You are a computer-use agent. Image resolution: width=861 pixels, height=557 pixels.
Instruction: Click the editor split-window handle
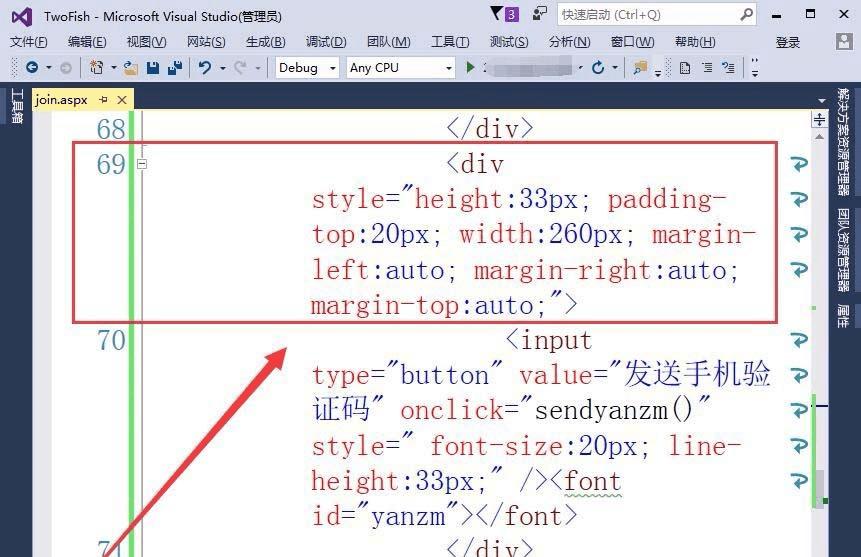pos(819,119)
